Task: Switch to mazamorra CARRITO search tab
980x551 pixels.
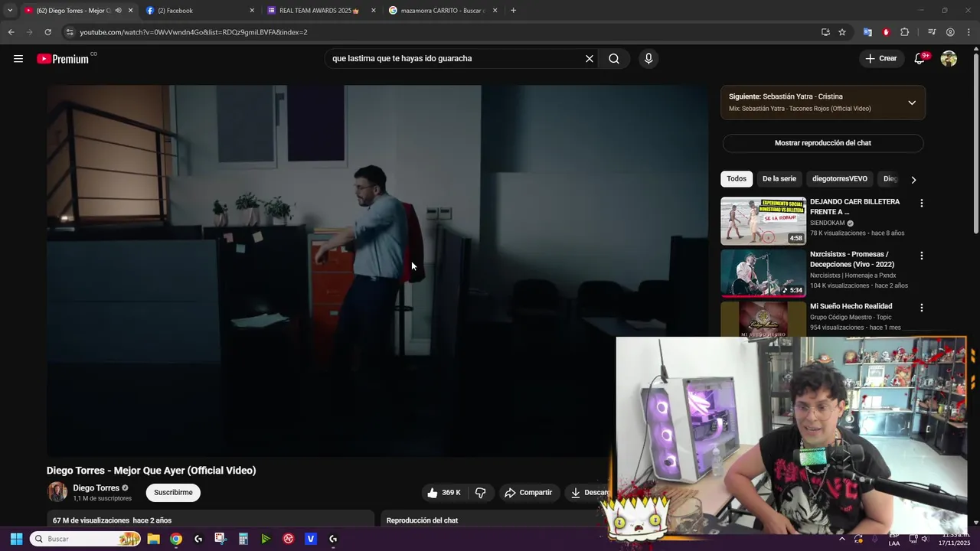Action: coord(443,11)
